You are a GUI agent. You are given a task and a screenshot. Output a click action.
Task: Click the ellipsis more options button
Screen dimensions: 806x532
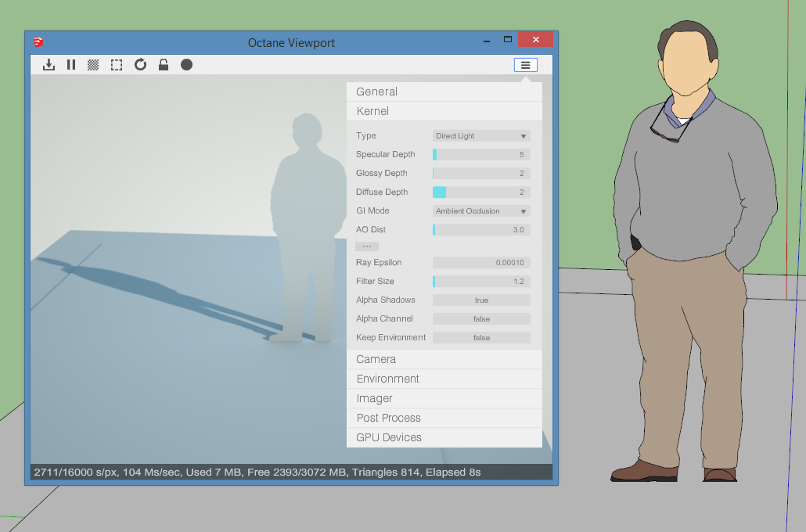coord(367,246)
